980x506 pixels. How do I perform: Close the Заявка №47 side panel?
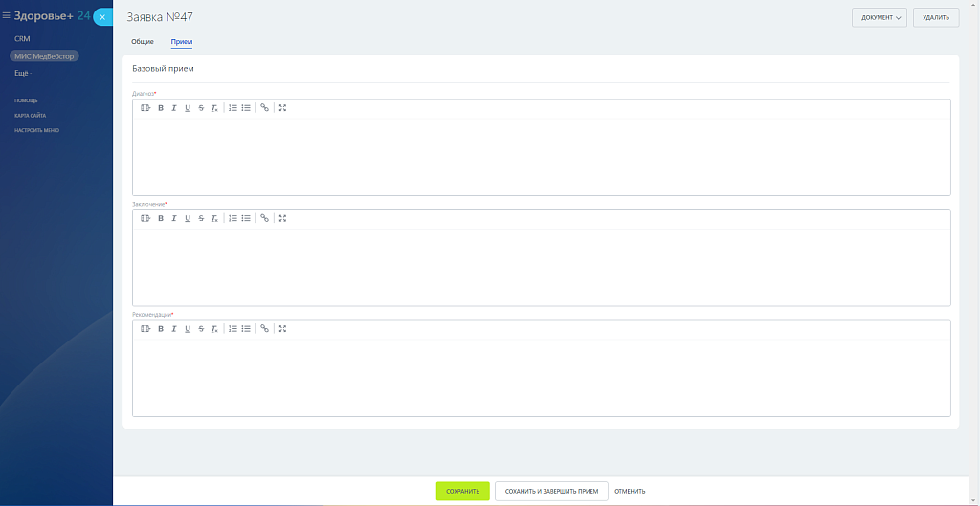tap(102, 17)
